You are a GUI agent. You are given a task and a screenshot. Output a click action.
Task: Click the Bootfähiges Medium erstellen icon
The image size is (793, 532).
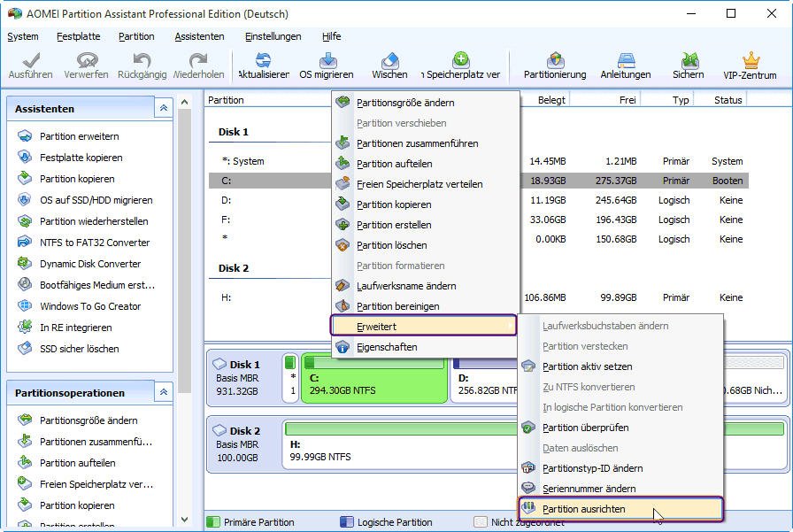point(25,285)
